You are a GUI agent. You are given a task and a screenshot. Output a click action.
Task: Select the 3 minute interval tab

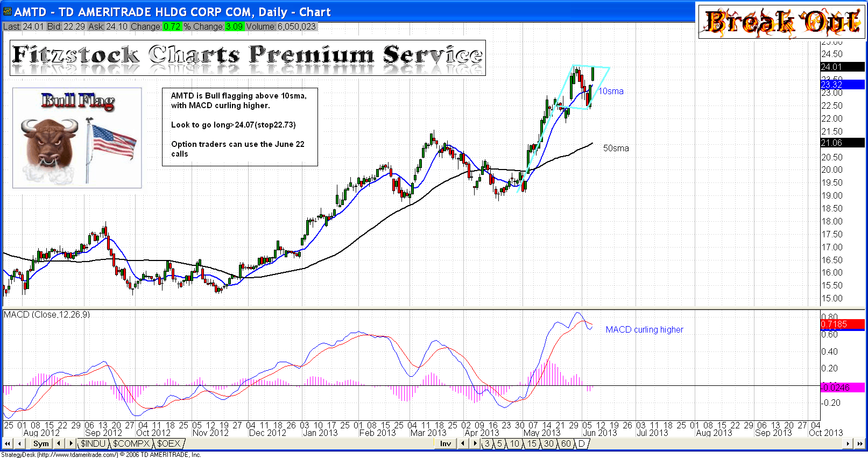487,443
